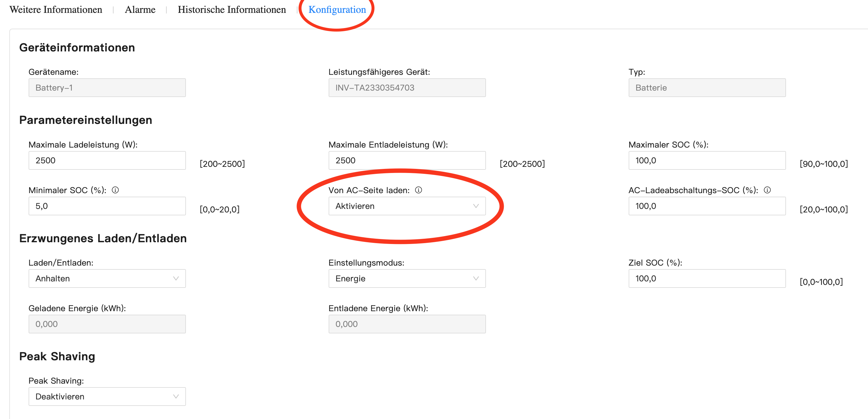Click the Parametereinstellungen heading
The height and width of the screenshot is (419, 868).
point(86,120)
